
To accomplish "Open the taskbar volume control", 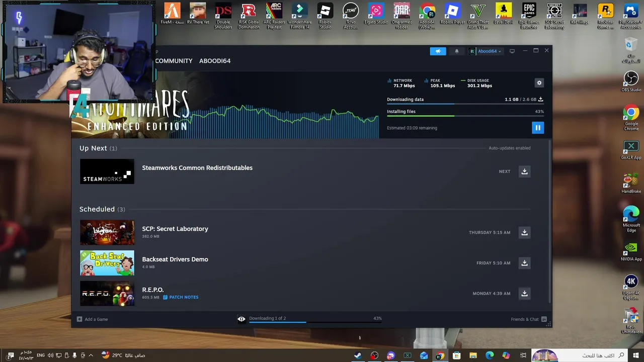I will (50, 355).
